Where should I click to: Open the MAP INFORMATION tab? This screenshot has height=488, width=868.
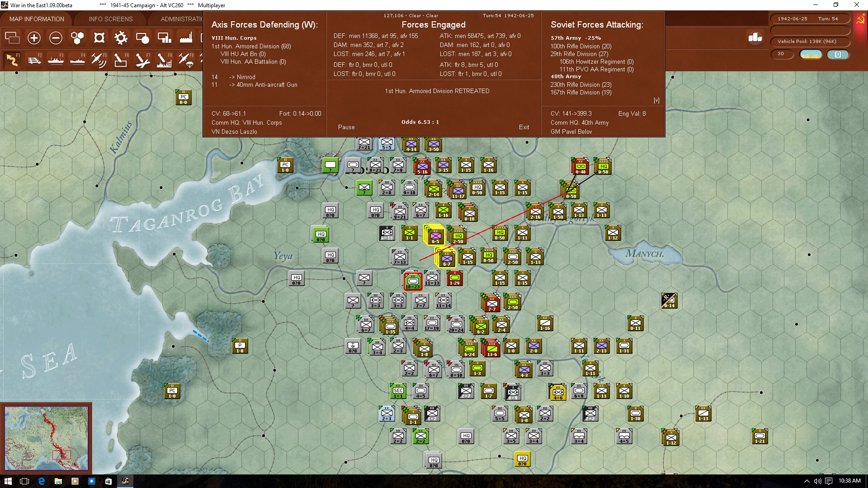pos(37,19)
